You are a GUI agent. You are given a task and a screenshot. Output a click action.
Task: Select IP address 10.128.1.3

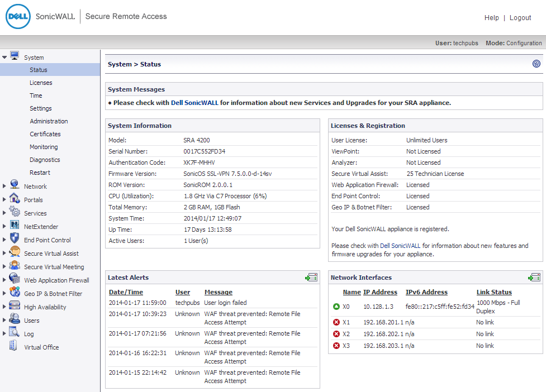(378, 307)
